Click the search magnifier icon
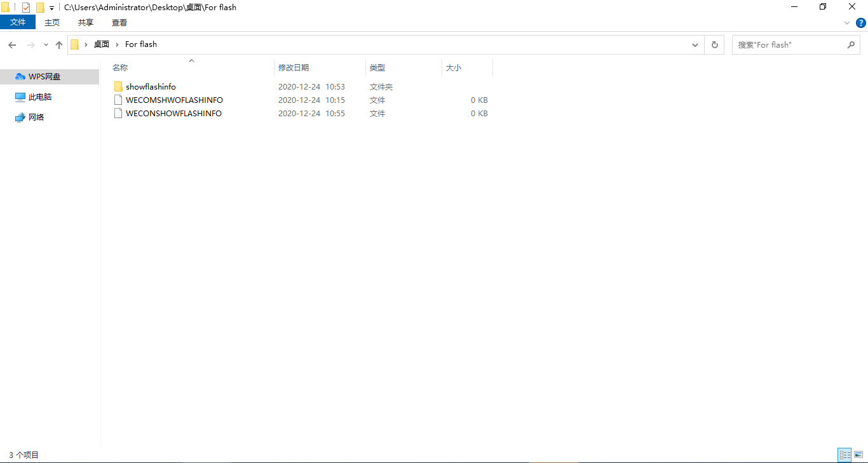This screenshot has width=868, height=463. click(x=851, y=45)
